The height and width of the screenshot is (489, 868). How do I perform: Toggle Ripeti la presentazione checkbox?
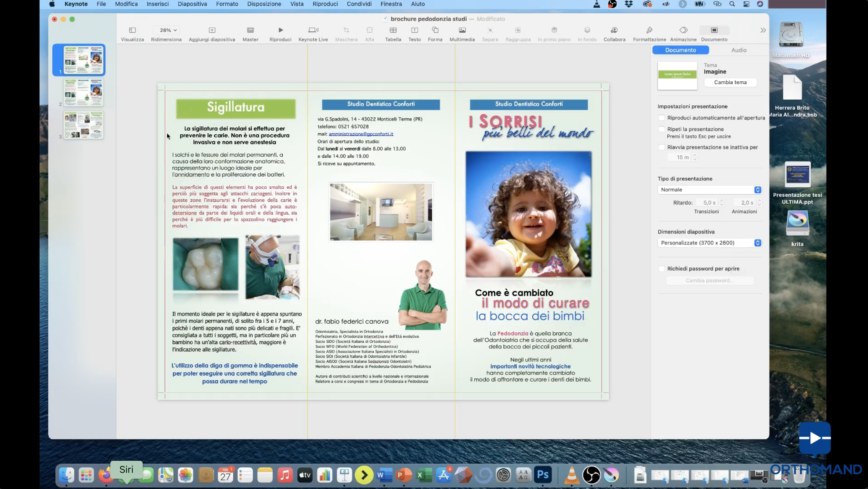pyautogui.click(x=661, y=129)
